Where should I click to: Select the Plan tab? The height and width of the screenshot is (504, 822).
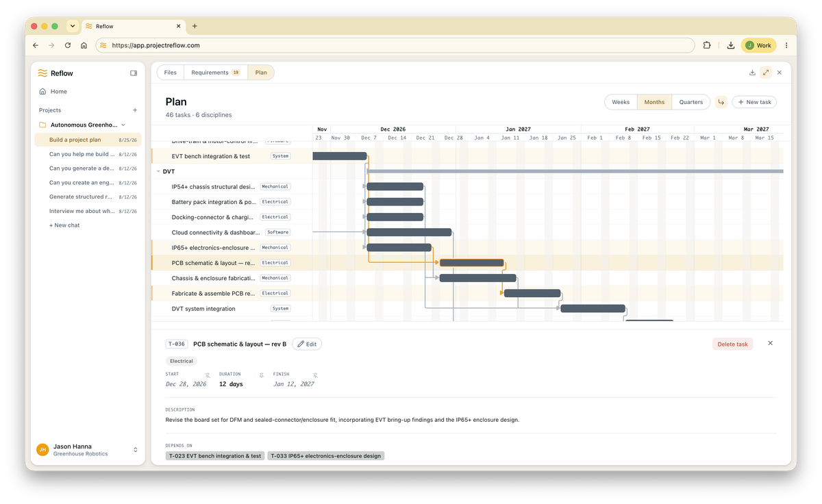click(x=261, y=73)
